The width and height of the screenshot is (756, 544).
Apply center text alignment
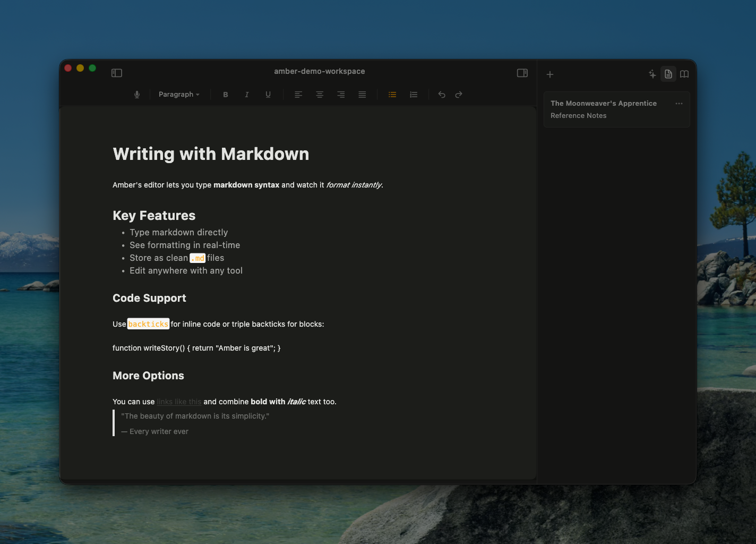coord(319,94)
